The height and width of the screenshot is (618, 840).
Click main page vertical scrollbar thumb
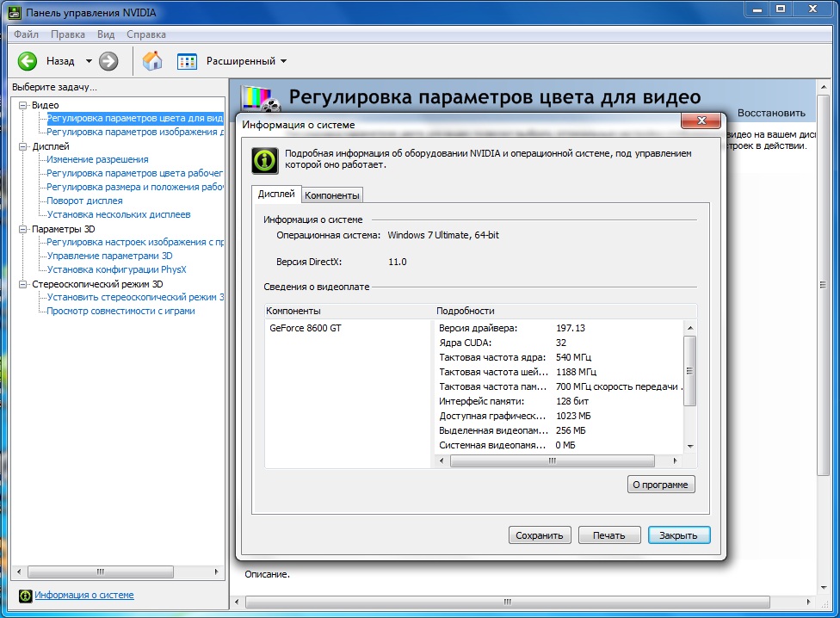pyautogui.click(x=823, y=285)
